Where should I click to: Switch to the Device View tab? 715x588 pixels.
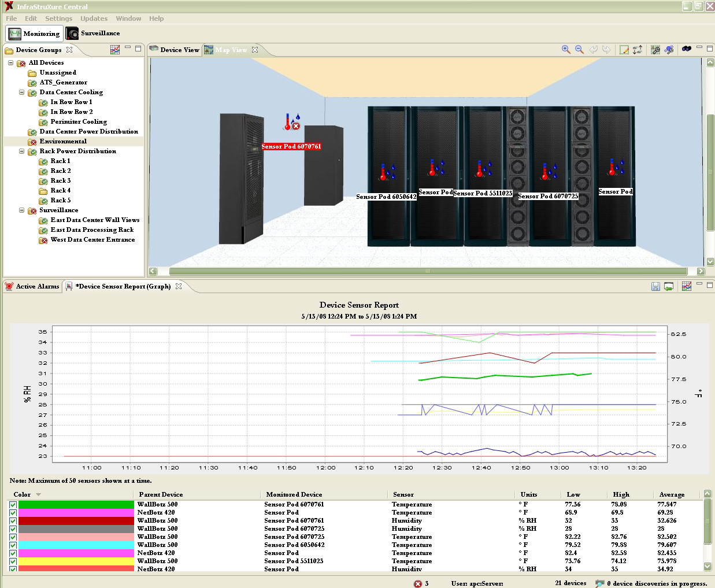point(175,50)
